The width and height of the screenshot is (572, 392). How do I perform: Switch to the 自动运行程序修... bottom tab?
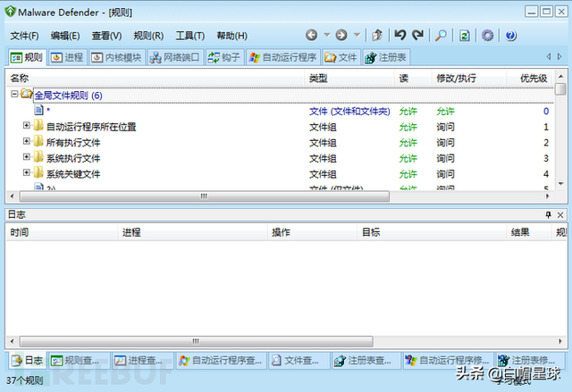tap(449, 361)
